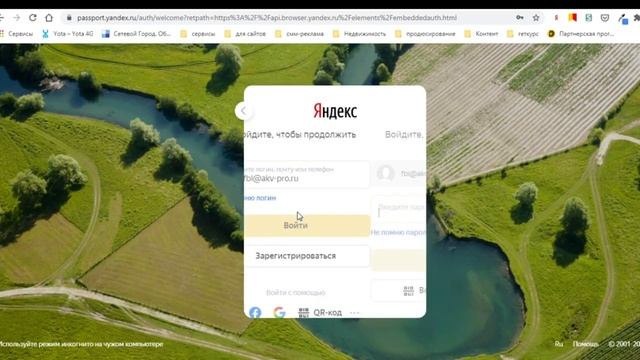Click the profile sync icon with blue dot
Image resolution: width=640 pixels, height=360 pixels.
623,18
